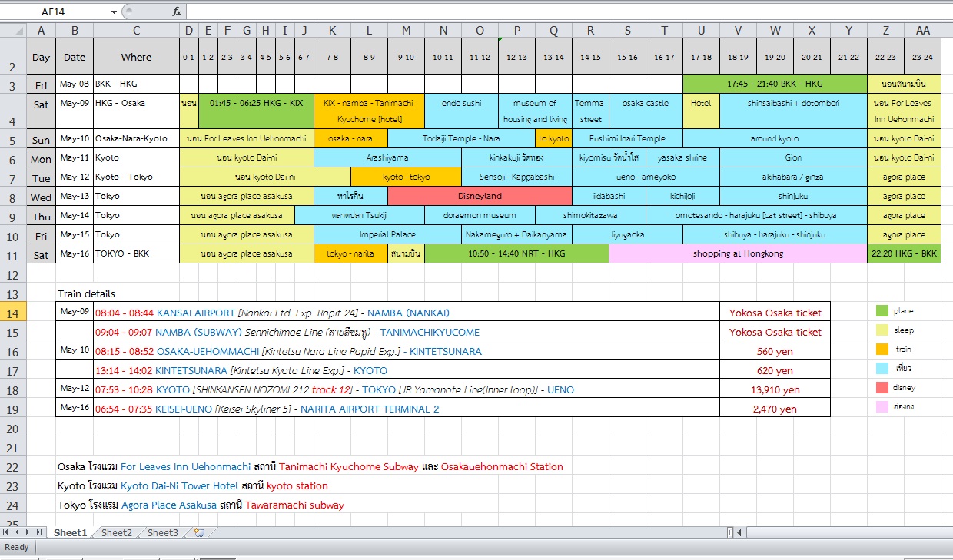Screen dimensions: 953x560
Task: Click the '10:50 - 14:40 NRT - HKG' cell
Action: tap(516, 253)
